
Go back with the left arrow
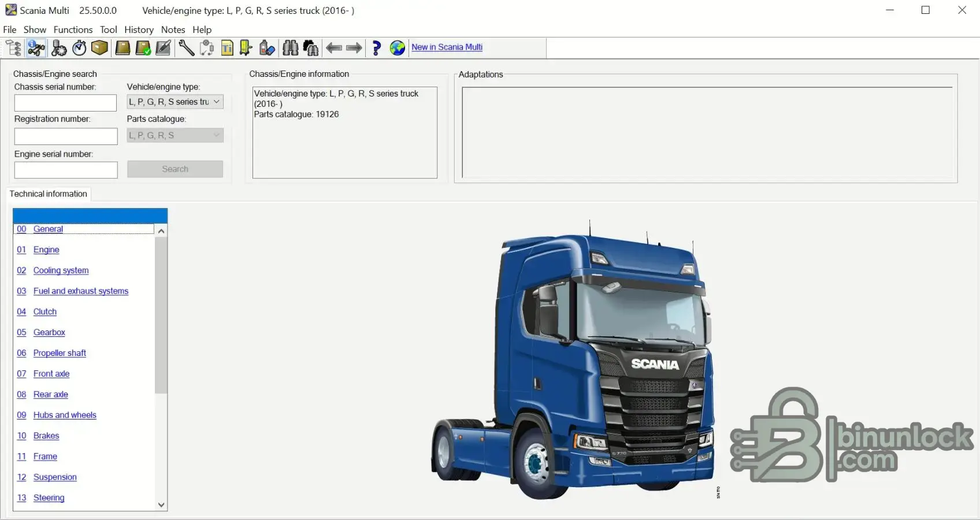334,48
